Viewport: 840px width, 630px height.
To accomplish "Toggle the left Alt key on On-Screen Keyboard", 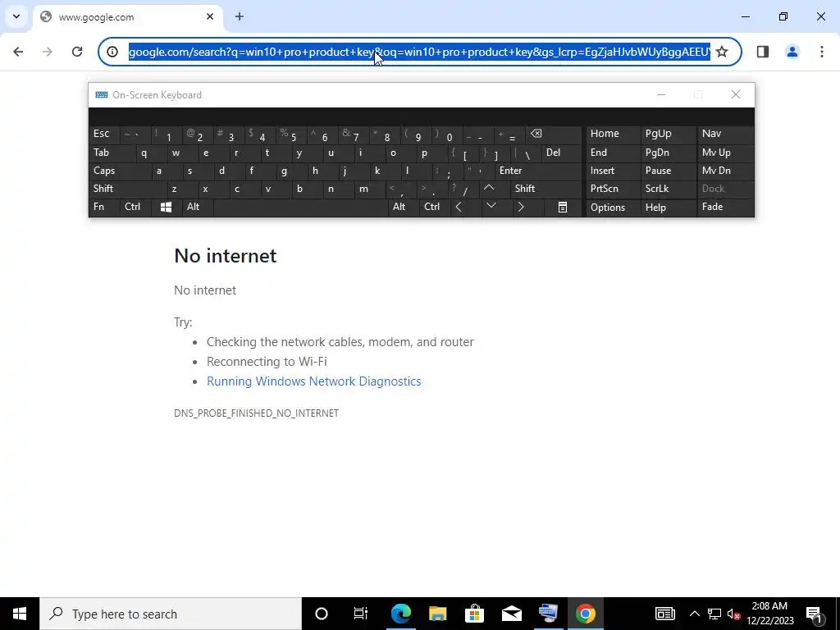I will tap(197, 208).
